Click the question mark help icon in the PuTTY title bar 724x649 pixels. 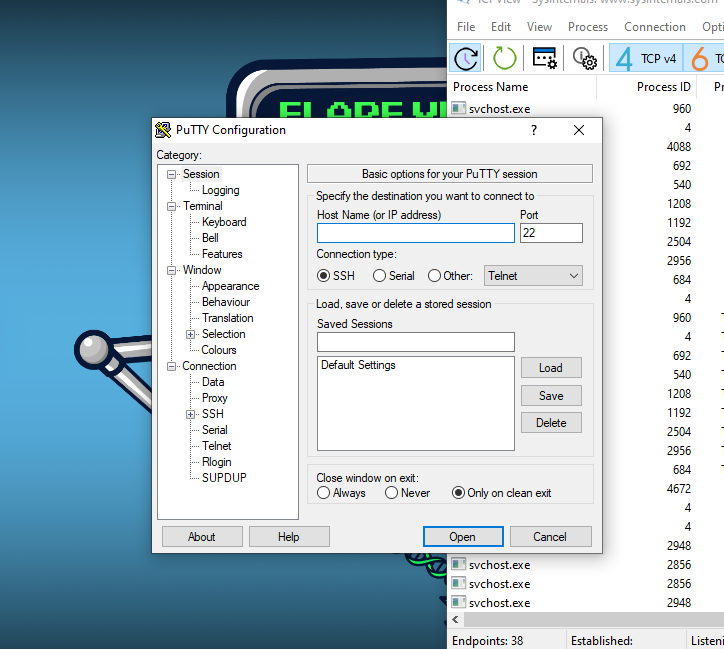click(533, 130)
